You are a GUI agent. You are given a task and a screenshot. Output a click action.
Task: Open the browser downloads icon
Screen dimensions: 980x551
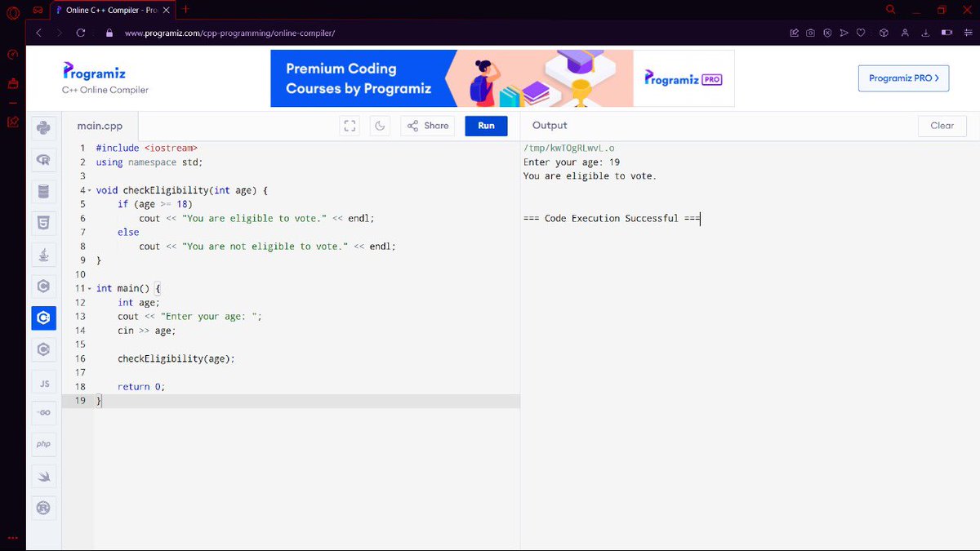coord(925,33)
